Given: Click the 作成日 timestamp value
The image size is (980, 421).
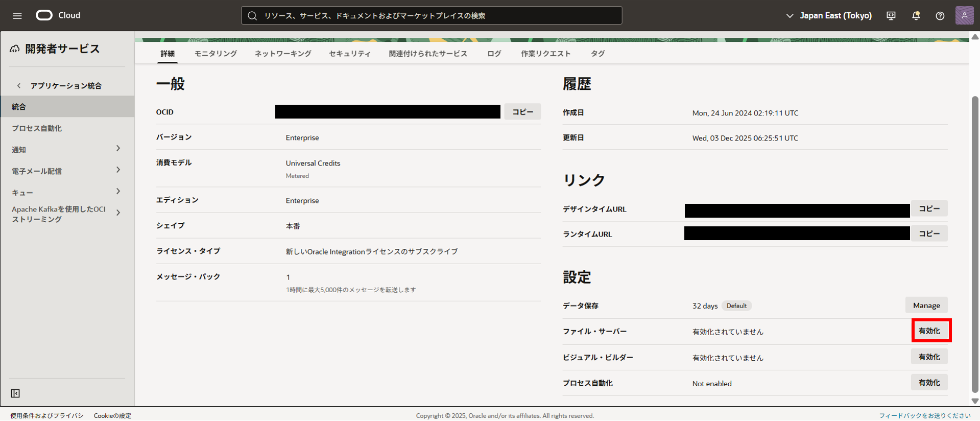Looking at the screenshot, I should pyautogui.click(x=745, y=113).
